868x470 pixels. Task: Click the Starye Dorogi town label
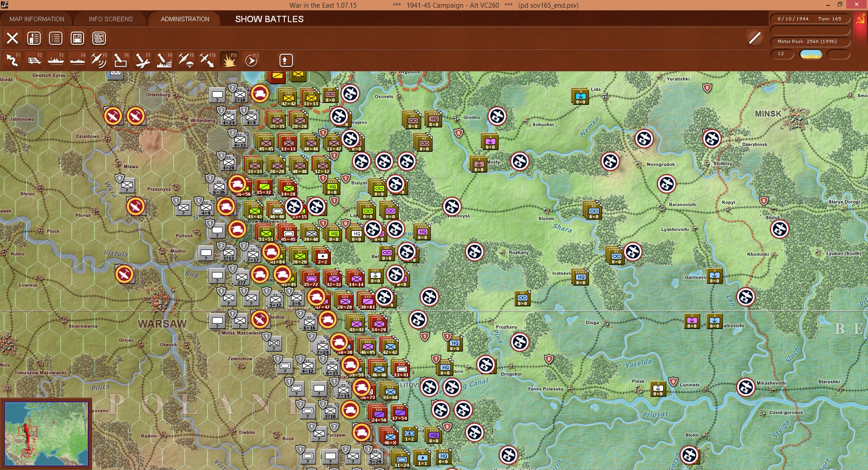click(x=844, y=202)
